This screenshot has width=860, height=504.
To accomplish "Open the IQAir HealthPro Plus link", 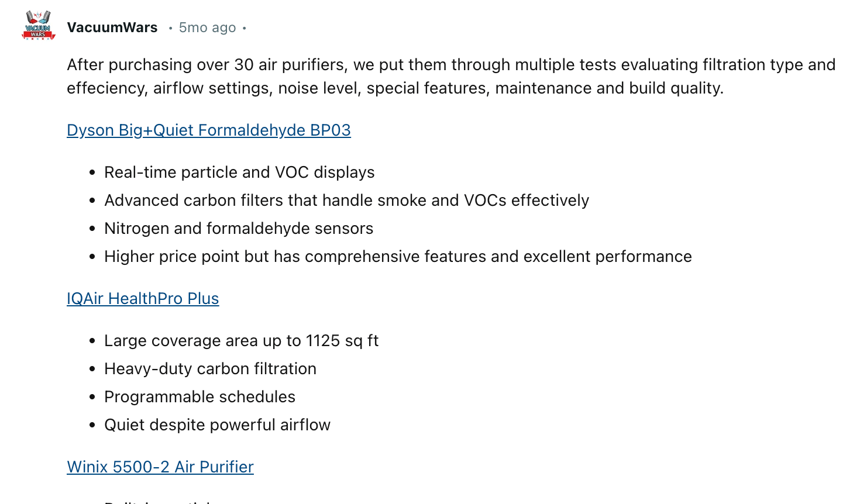I will pyautogui.click(x=143, y=298).
